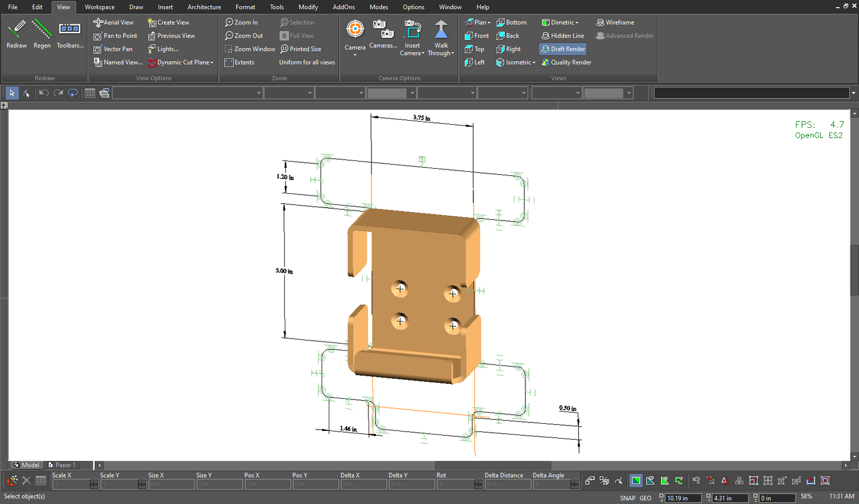859x504 pixels.
Task: Toggle GEO mode in the status bar
Action: pyautogui.click(x=646, y=497)
